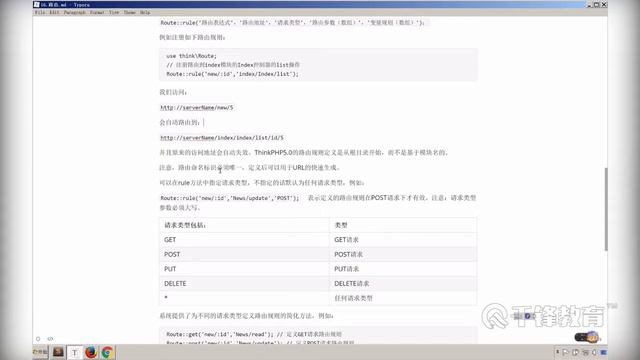Minimize the Typora window
Viewport: 640px width, 360px height.
point(589,4)
